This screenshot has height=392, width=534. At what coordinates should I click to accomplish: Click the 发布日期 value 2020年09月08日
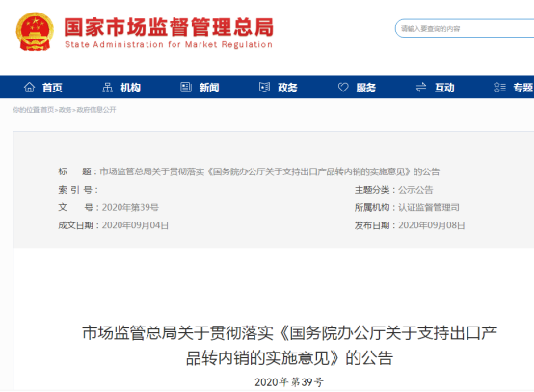[432, 225]
